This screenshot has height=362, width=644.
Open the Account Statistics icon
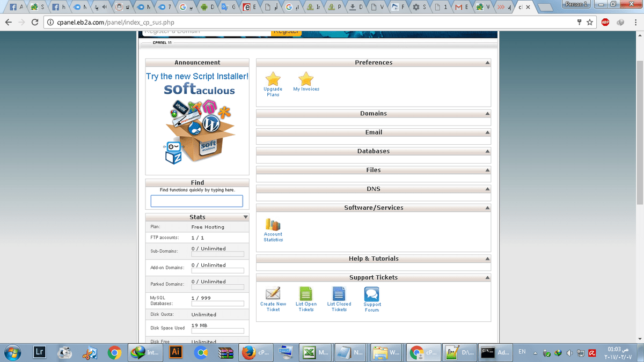(273, 225)
